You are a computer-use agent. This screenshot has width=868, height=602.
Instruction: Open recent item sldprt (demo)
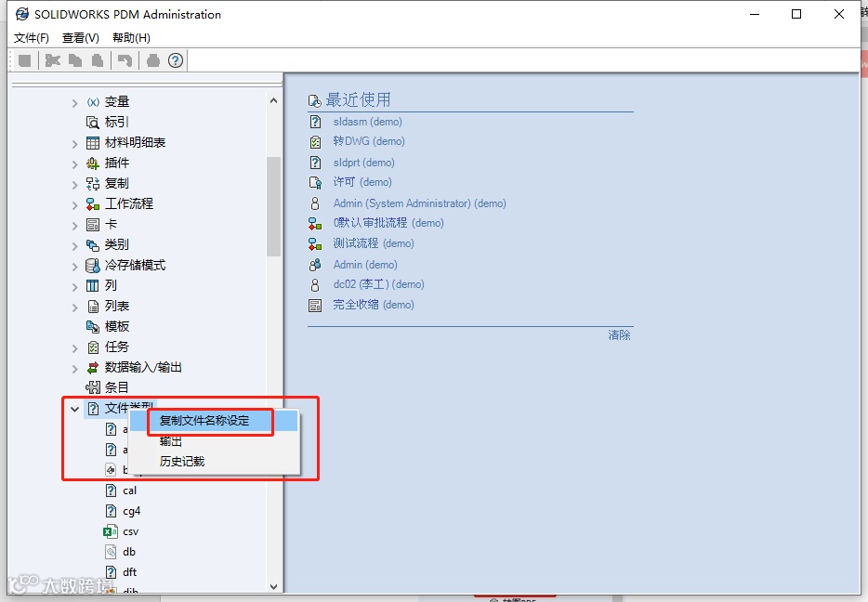(363, 163)
